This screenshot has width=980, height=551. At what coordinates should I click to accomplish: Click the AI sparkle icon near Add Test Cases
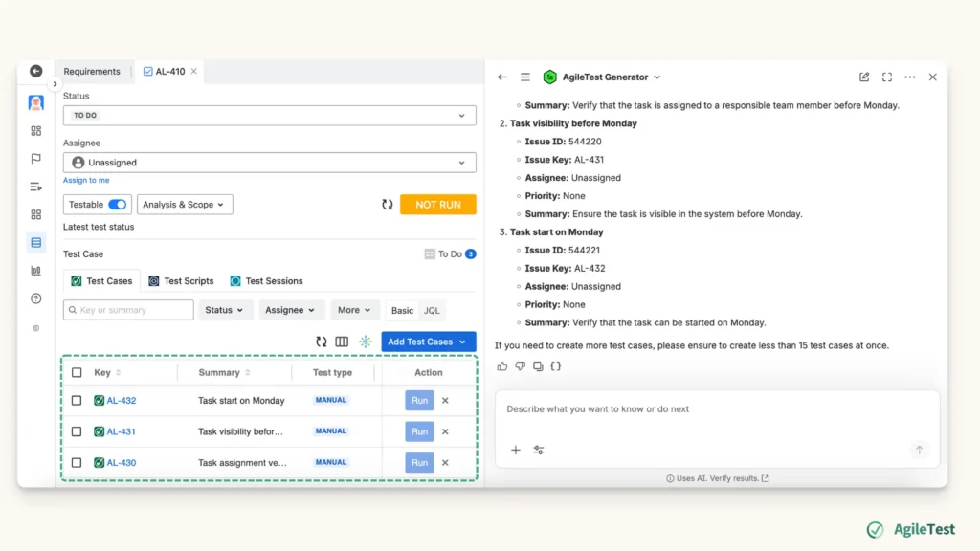(x=364, y=342)
